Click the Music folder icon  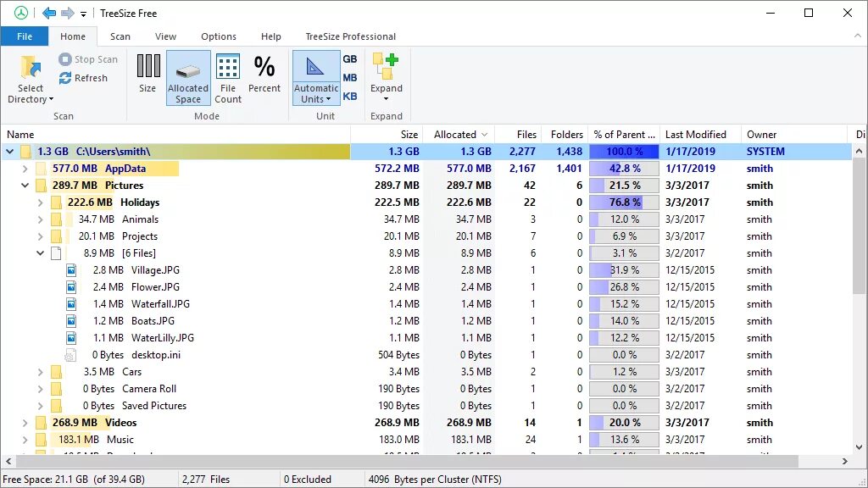41,440
